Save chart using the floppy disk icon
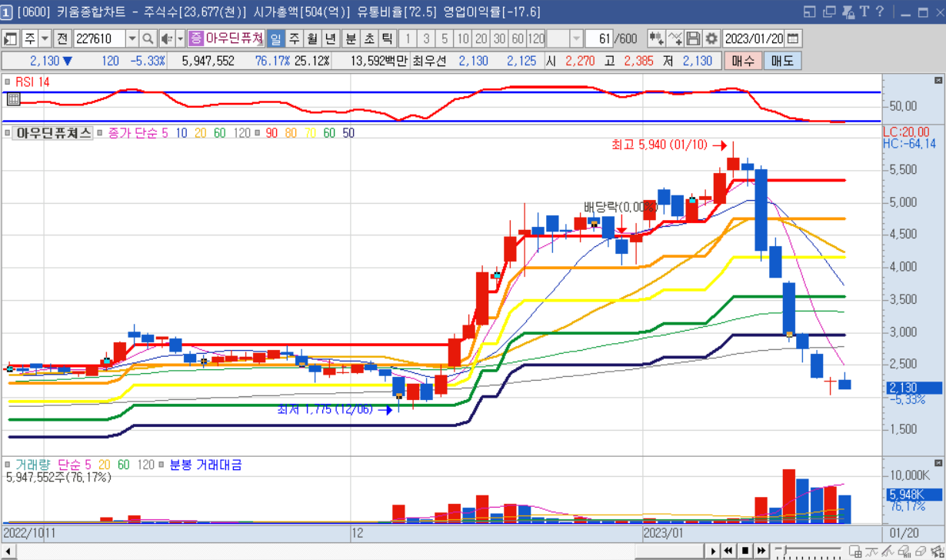Viewport: 946px width, 560px height. [x=693, y=38]
